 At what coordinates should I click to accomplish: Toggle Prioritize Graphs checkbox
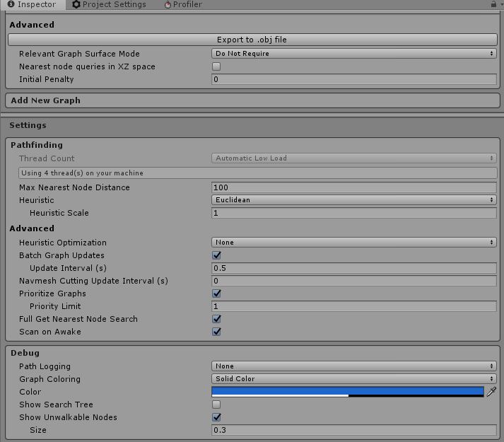[x=216, y=293]
